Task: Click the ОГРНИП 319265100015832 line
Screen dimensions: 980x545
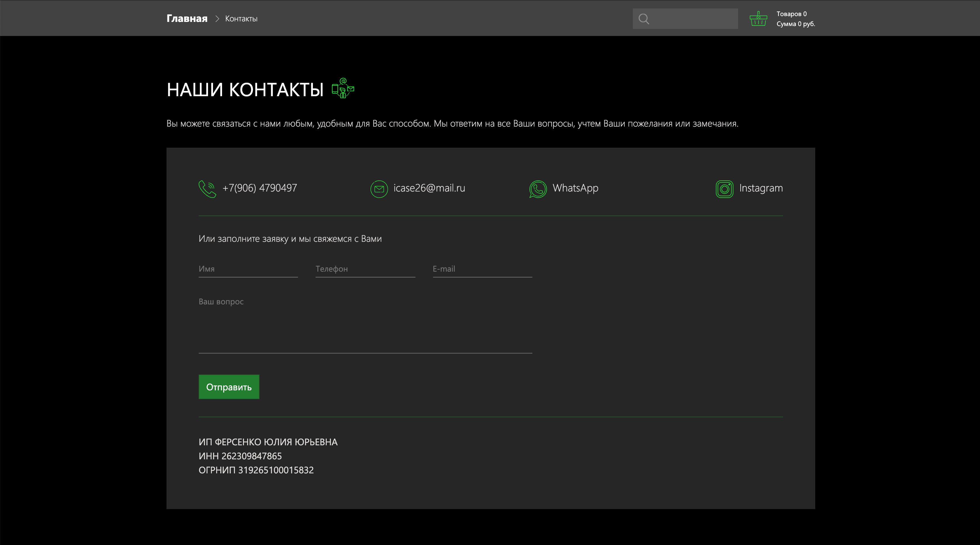Action: pos(256,470)
